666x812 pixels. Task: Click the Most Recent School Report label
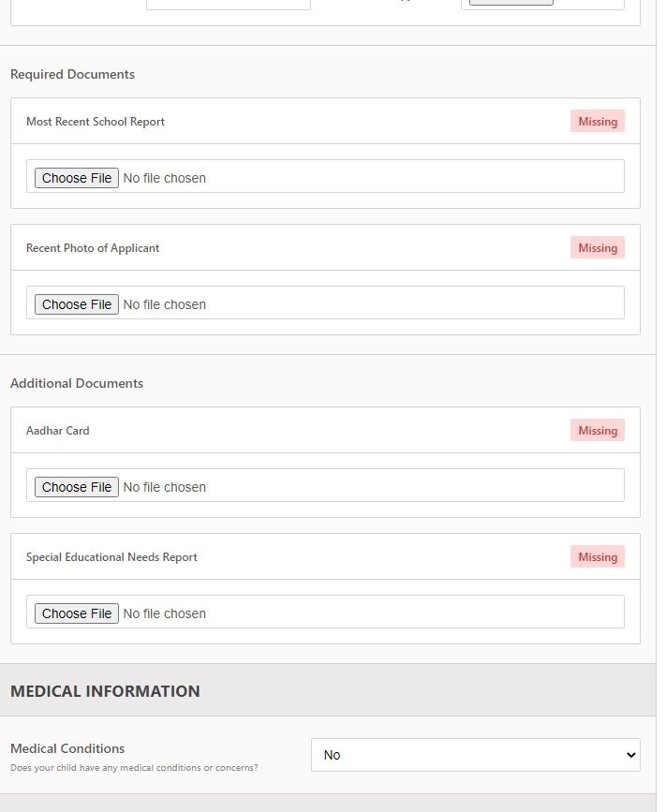[x=96, y=121]
